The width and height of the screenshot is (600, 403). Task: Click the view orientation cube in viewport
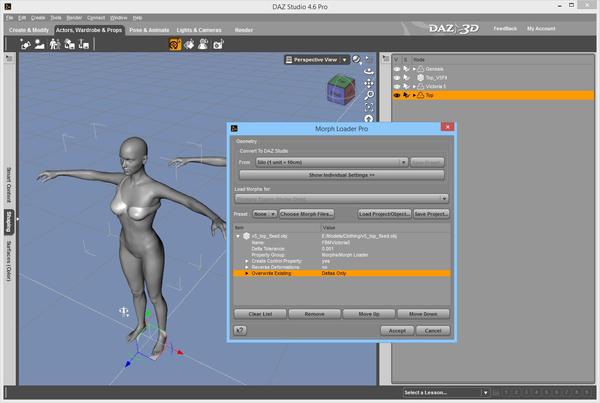pyautogui.click(x=341, y=90)
